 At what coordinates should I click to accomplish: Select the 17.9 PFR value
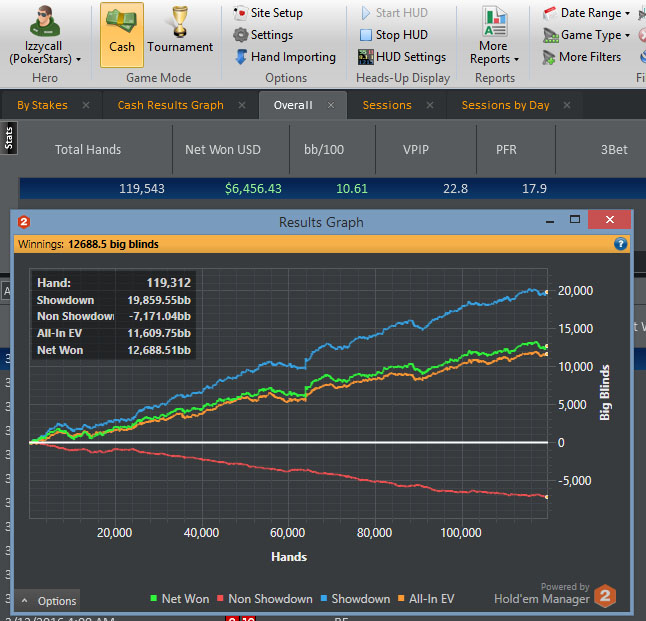[534, 189]
